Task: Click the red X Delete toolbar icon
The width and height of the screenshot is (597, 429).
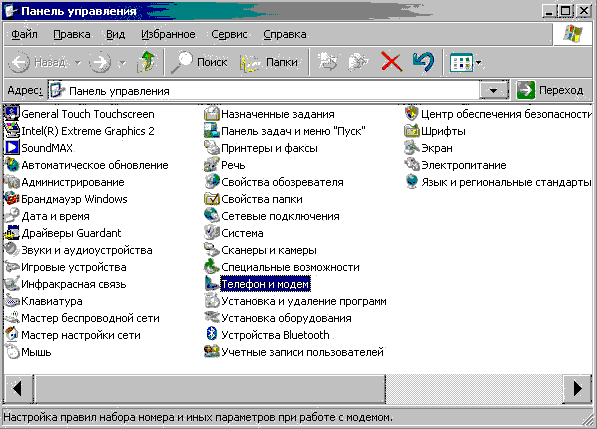Action: [x=391, y=62]
